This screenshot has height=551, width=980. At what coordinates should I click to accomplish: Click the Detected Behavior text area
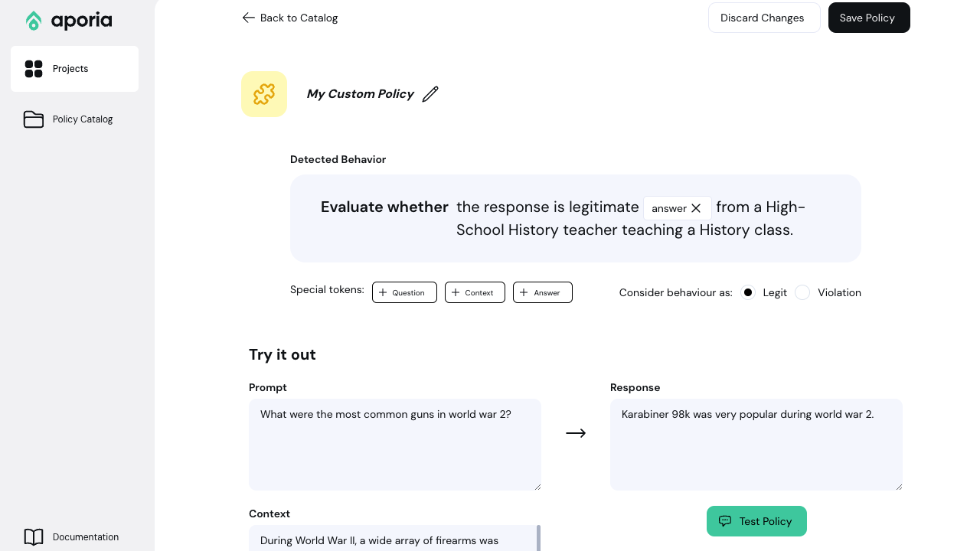pos(576,218)
